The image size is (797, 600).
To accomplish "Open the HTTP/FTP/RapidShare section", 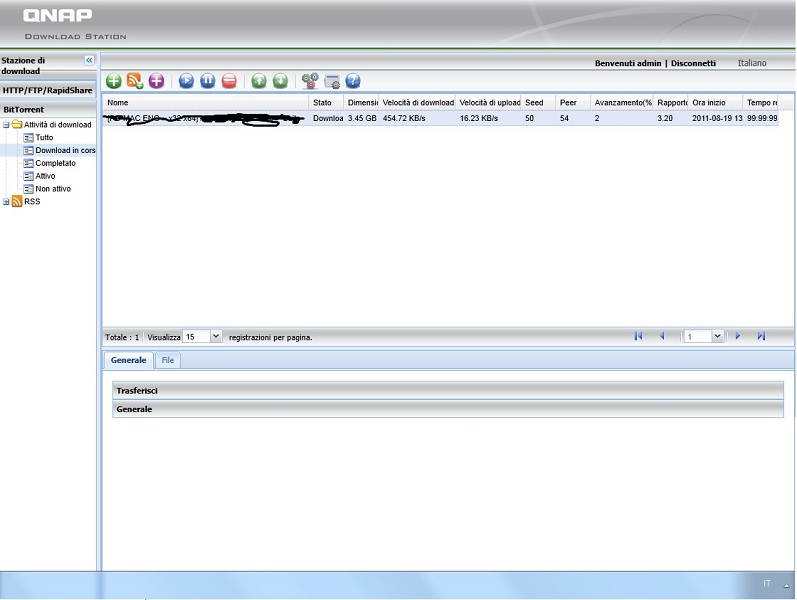I will point(47,90).
